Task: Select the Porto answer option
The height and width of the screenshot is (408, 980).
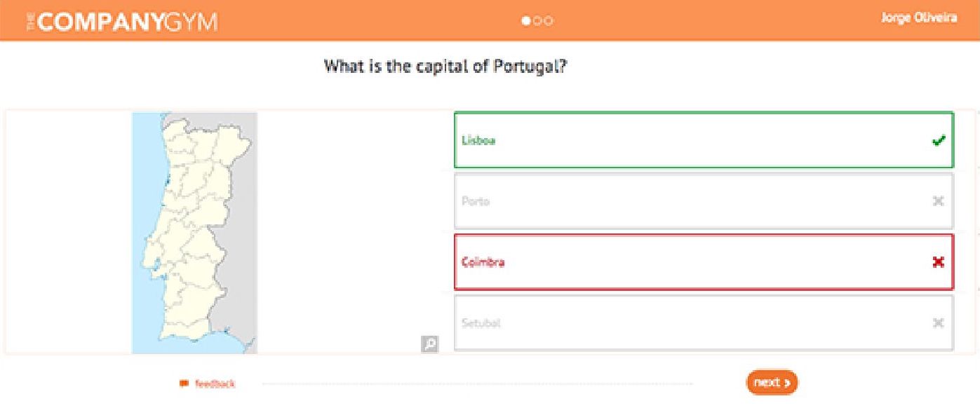Action: point(704,201)
